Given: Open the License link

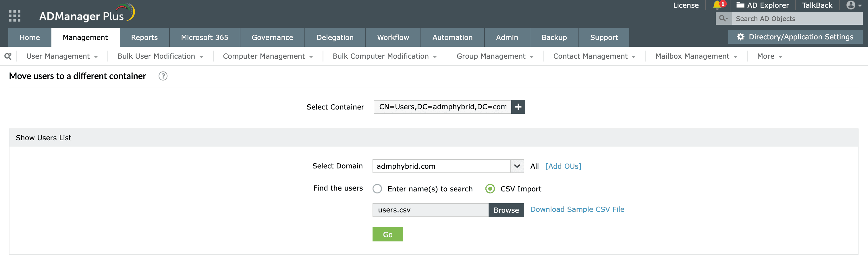Looking at the screenshot, I should pyautogui.click(x=686, y=5).
